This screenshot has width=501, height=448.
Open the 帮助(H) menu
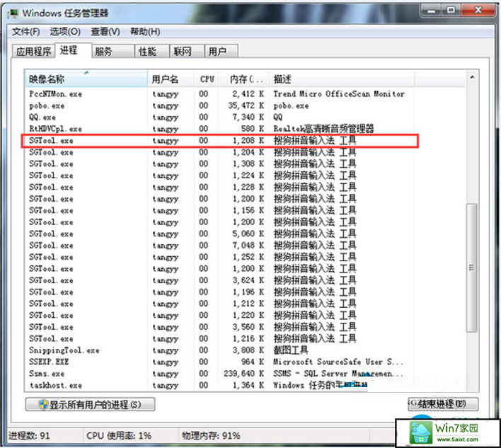145,32
